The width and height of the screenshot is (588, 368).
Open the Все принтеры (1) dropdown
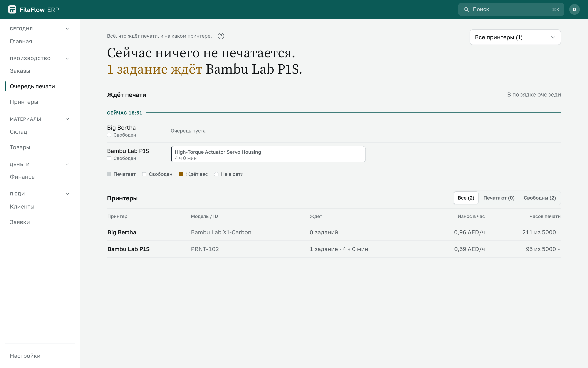click(x=515, y=37)
